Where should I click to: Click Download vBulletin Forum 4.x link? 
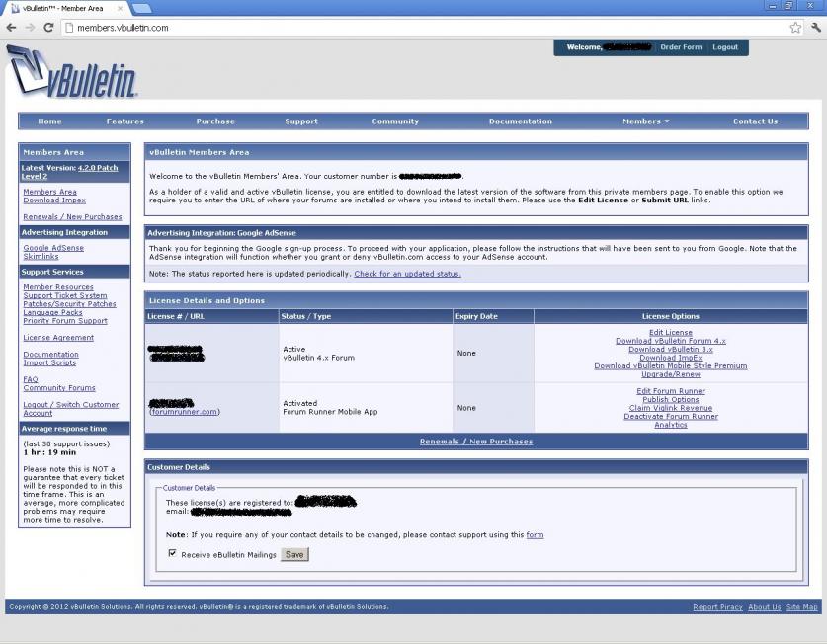click(x=670, y=341)
